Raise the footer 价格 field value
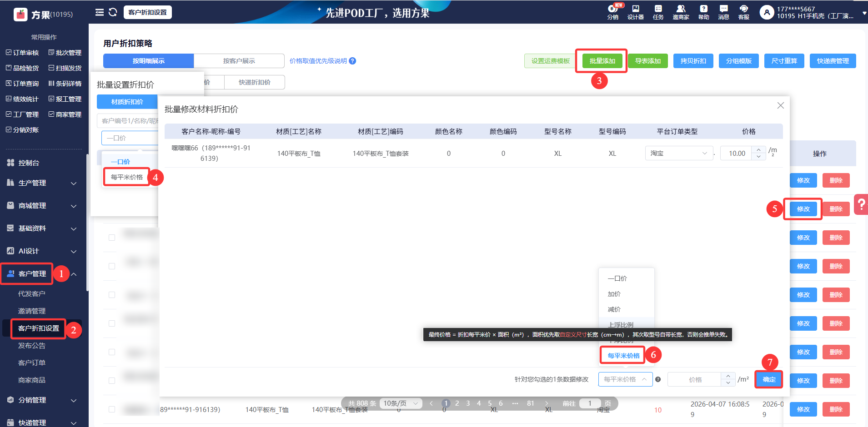This screenshot has width=868, height=427. tap(728, 376)
